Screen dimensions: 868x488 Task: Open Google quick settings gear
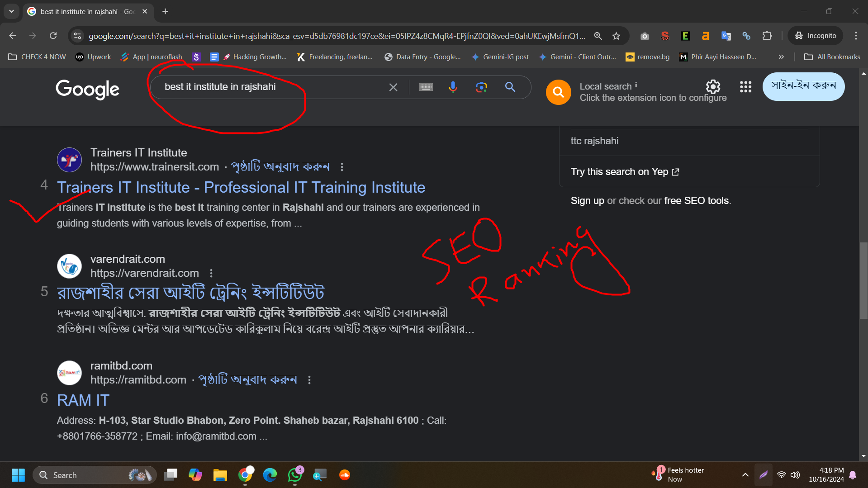713,86
